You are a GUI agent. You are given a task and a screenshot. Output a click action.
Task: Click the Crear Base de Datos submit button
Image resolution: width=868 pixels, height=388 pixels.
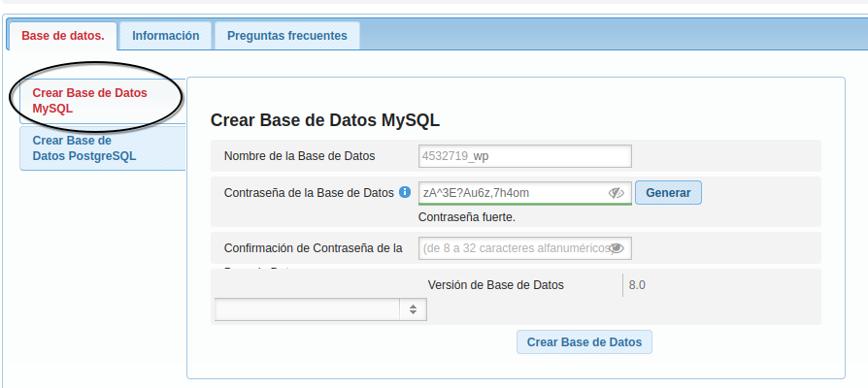tap(584, 342)
